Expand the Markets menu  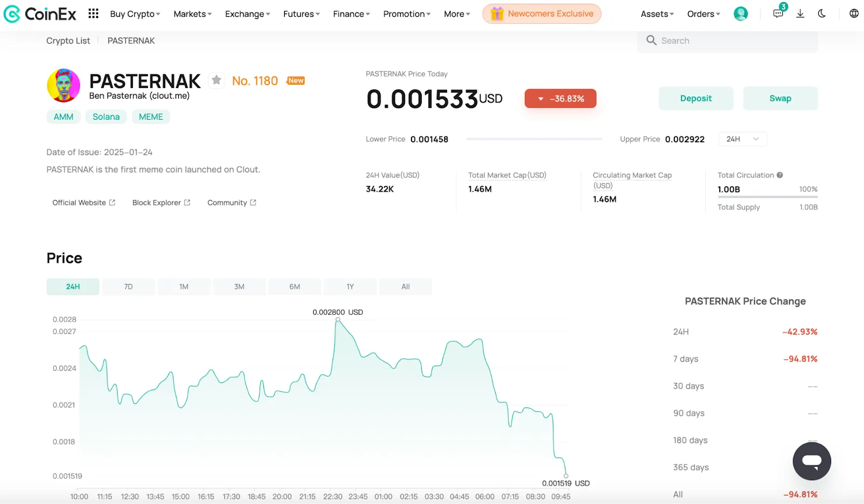193,14
